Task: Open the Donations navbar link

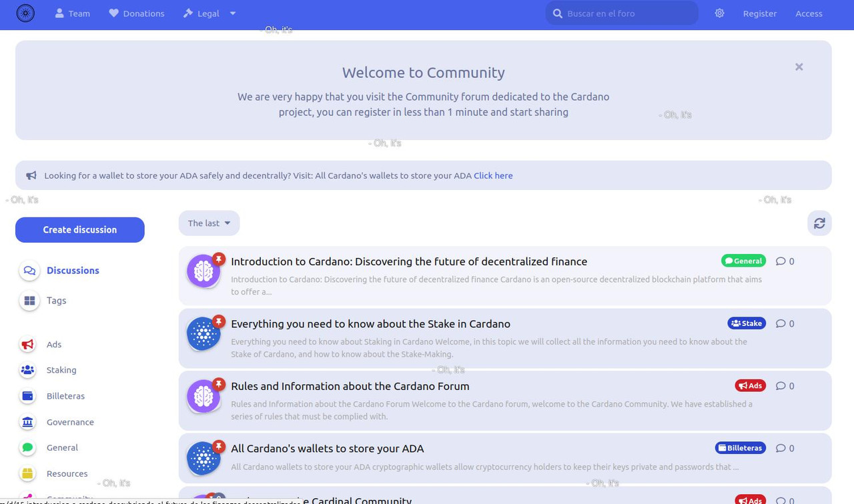Action: click(137, 13)
